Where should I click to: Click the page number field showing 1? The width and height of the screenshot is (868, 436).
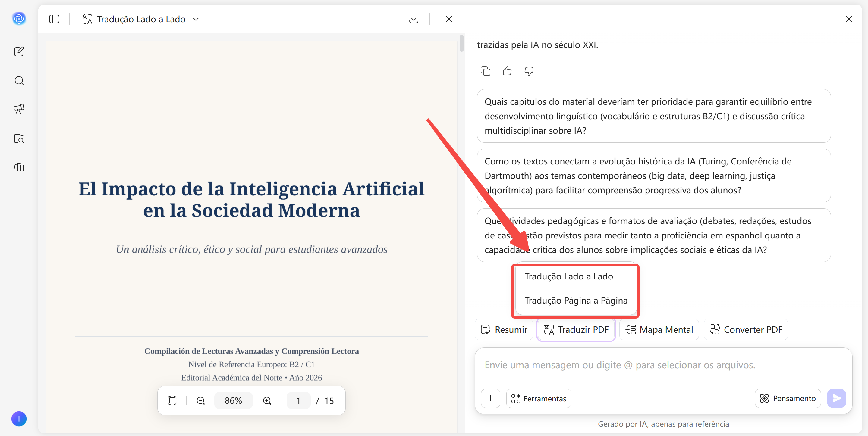298,401
